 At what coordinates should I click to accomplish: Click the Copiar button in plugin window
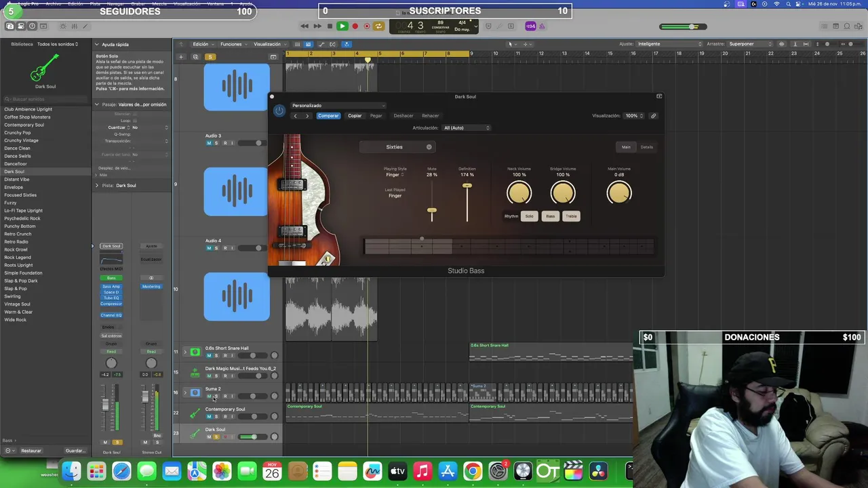(355, 116)
